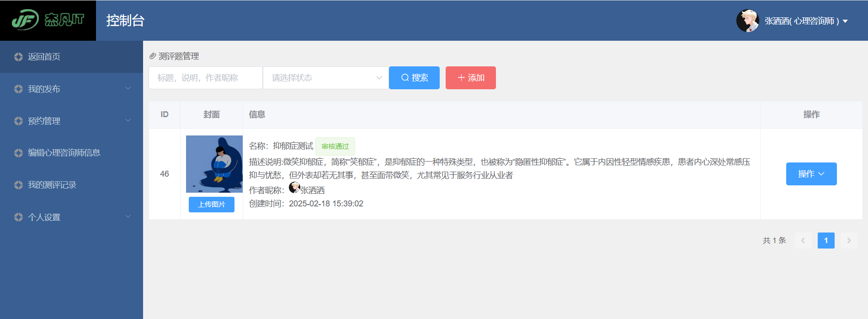
Task: Click the 返回首页 sidebar icon
Action: point(18,57)
